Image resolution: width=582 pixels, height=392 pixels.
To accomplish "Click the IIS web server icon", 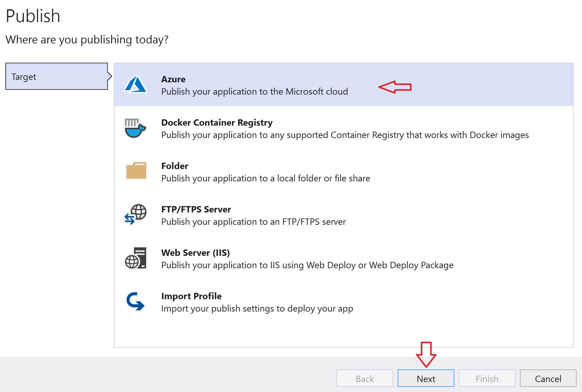I will [x=136, y=258].
